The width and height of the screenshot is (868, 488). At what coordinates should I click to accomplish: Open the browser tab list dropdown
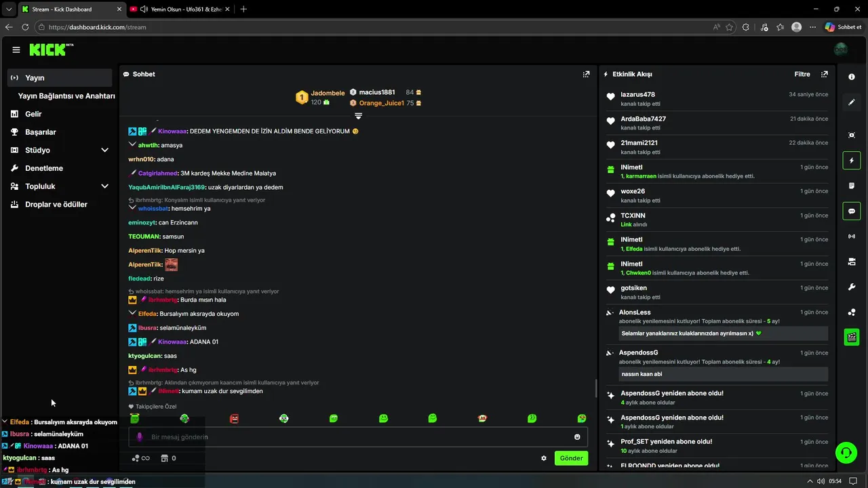pos(8,9)
